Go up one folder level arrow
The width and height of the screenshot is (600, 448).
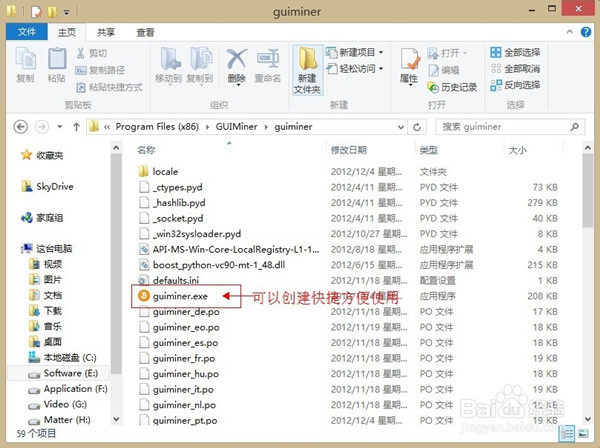point(76,127)
